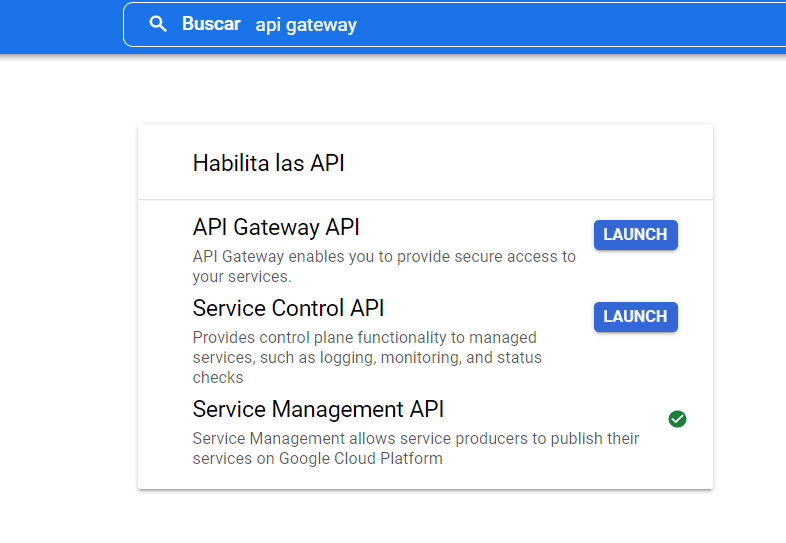Click the 'API Gateway API' title
Screen dimensions: 786x543
(x=276, y=227)
